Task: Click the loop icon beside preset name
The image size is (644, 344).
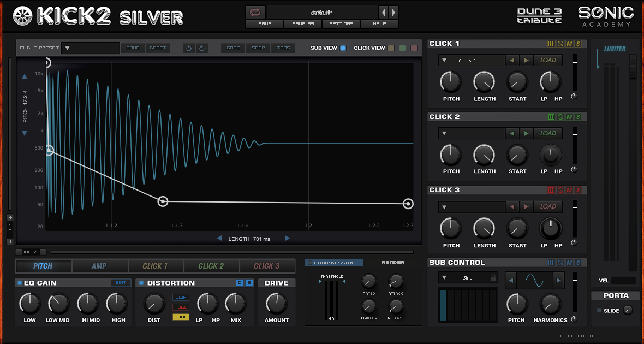Action: pyautogui.click(x=255, y=13)
